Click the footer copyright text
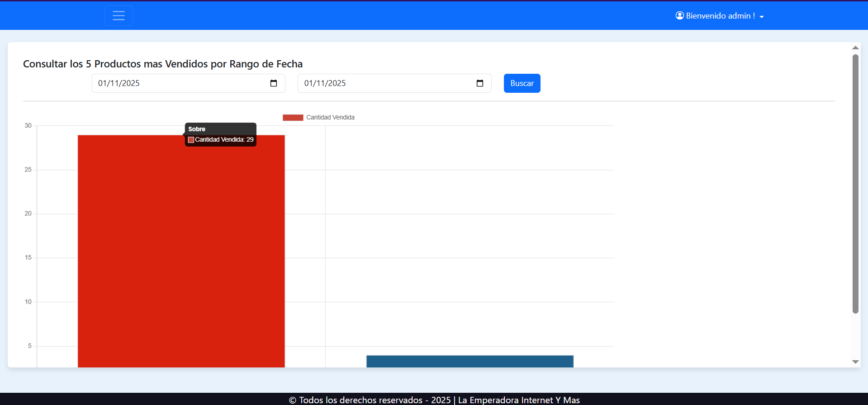 coord(434,400)
